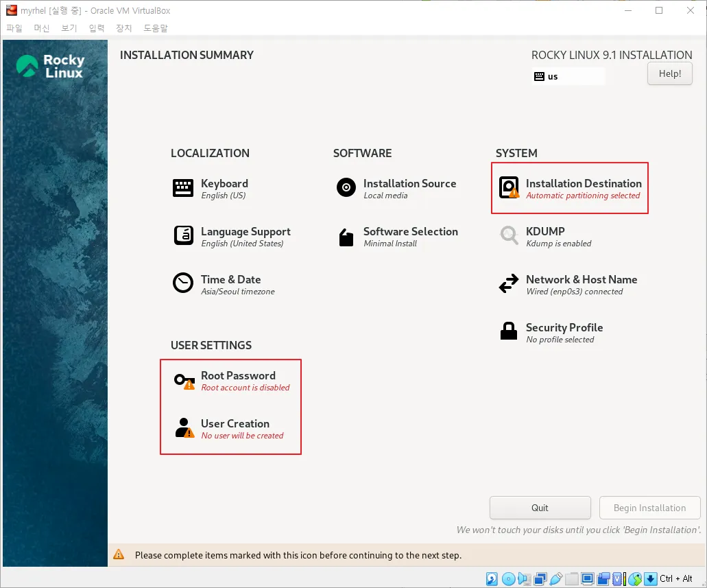The height and width of the screenshot is (588, 707).
Task: Open the 도움말 menu
Action: click(x=156, y=28)
